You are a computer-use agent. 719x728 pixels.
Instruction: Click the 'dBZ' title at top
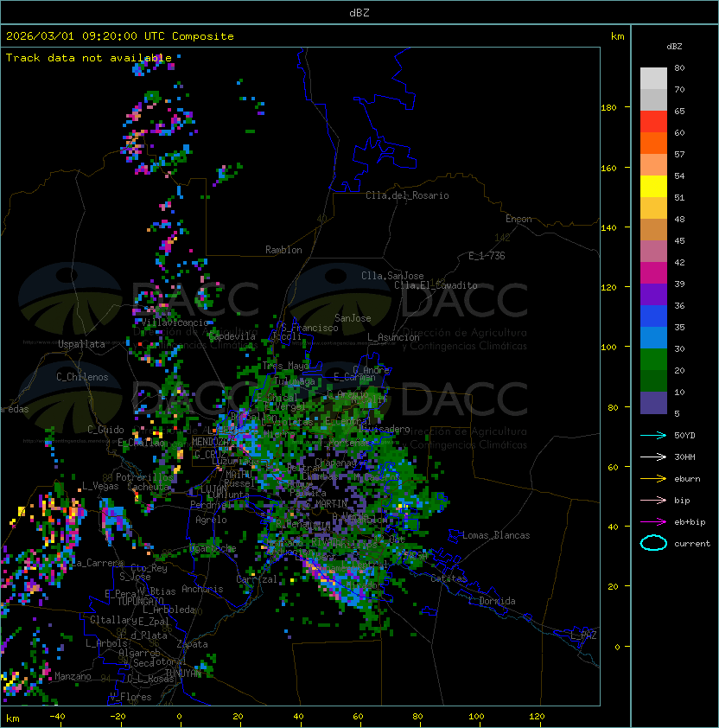click(x=359, y=13)
